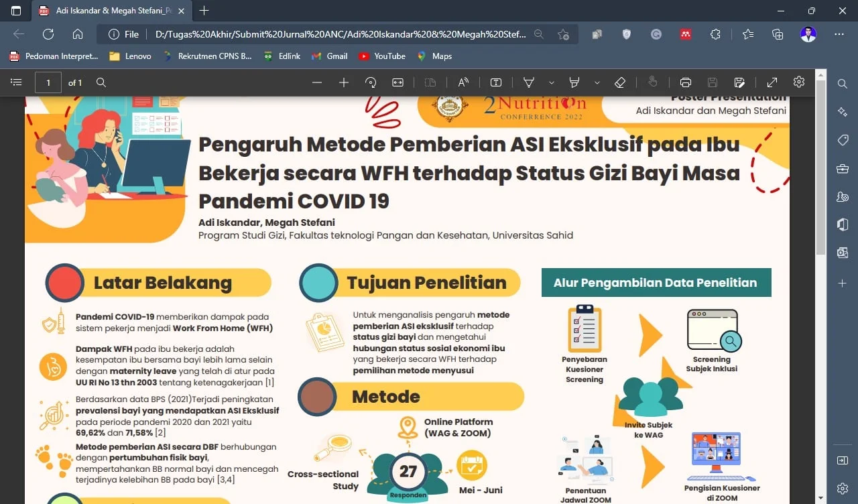Select the Add Text tool

pyautogui.click(x=496, y=82)
